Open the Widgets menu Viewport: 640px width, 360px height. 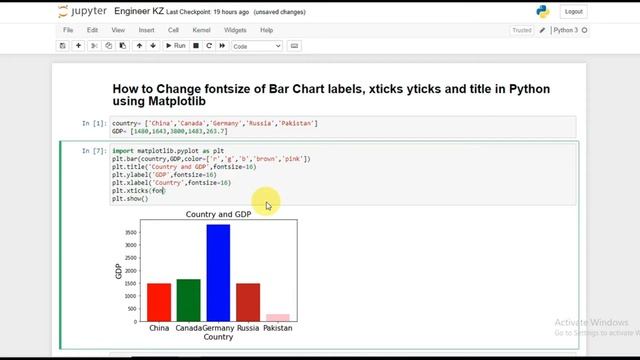[235, 30]
